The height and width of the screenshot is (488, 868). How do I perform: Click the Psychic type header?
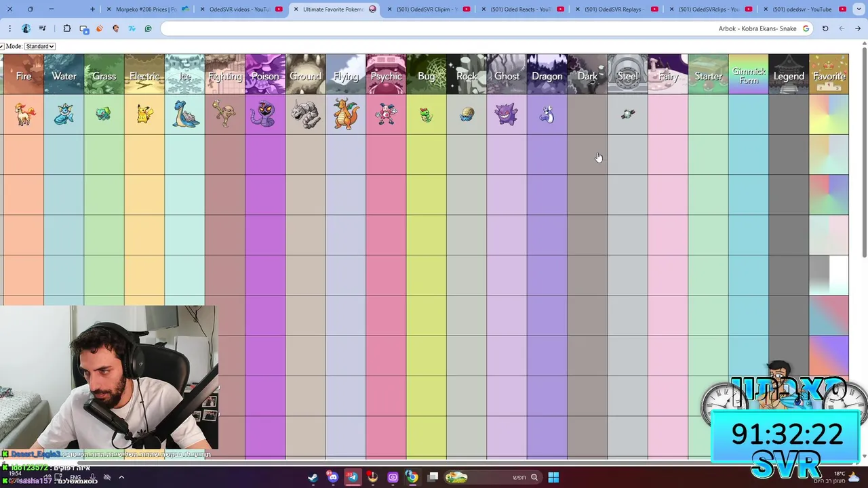[386, 75]
